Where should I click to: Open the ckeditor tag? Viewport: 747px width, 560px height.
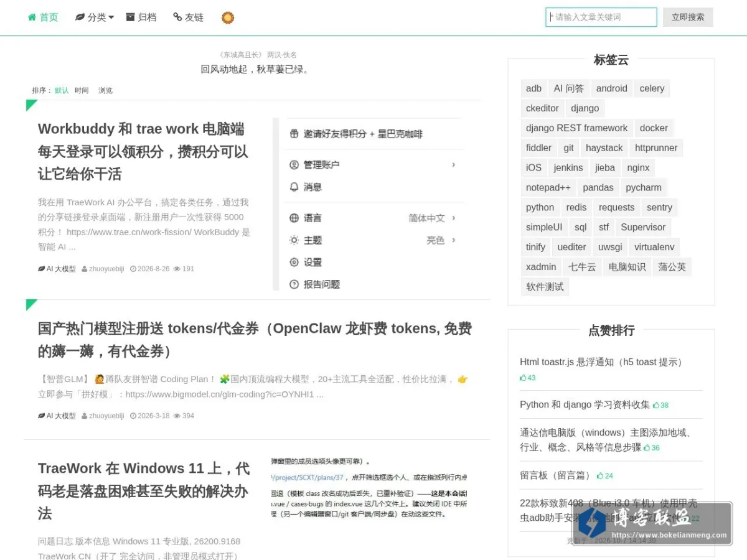[542, 108]
